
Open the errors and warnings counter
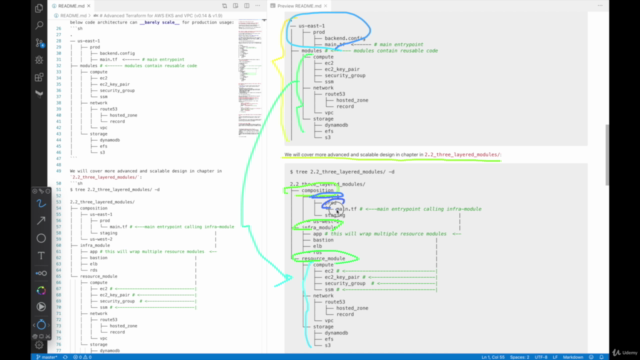coord(82,357)
